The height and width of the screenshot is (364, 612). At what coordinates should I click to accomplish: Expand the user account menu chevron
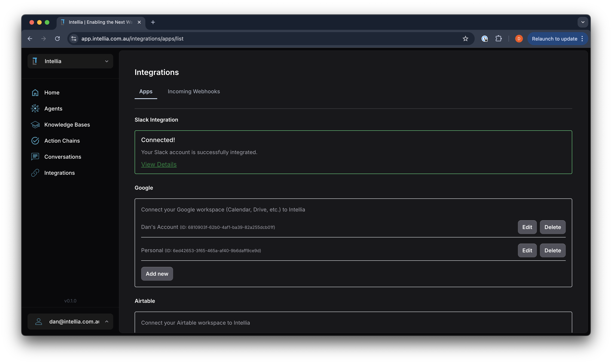[x=107, y=321]
